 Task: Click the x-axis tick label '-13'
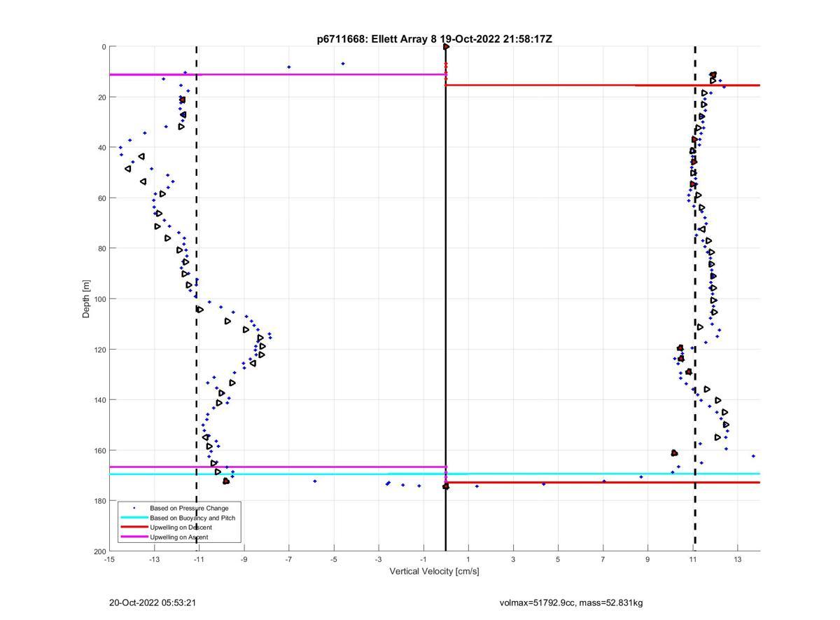(x=154, y=559)
